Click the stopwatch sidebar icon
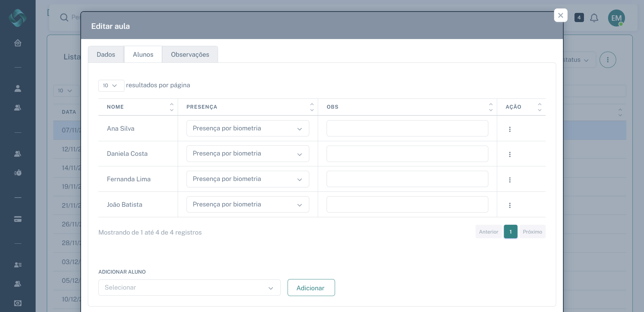This screenshot has width=644, height=312. 18,173
